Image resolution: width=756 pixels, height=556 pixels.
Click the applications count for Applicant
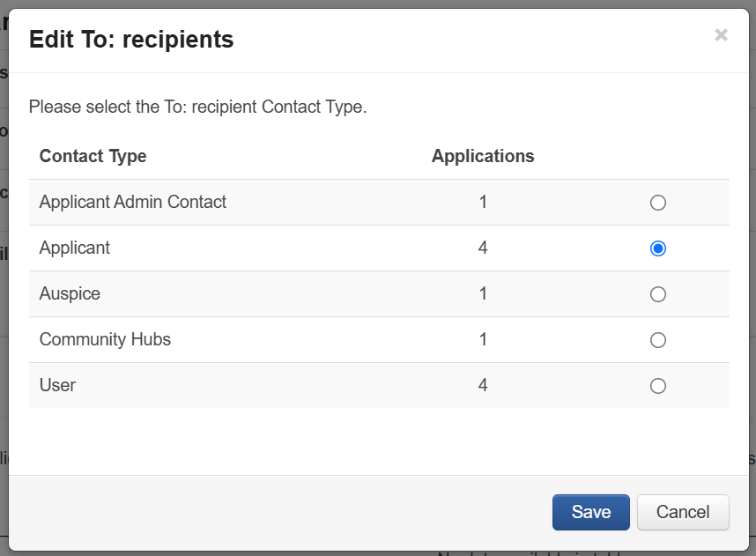coord(483,248)
